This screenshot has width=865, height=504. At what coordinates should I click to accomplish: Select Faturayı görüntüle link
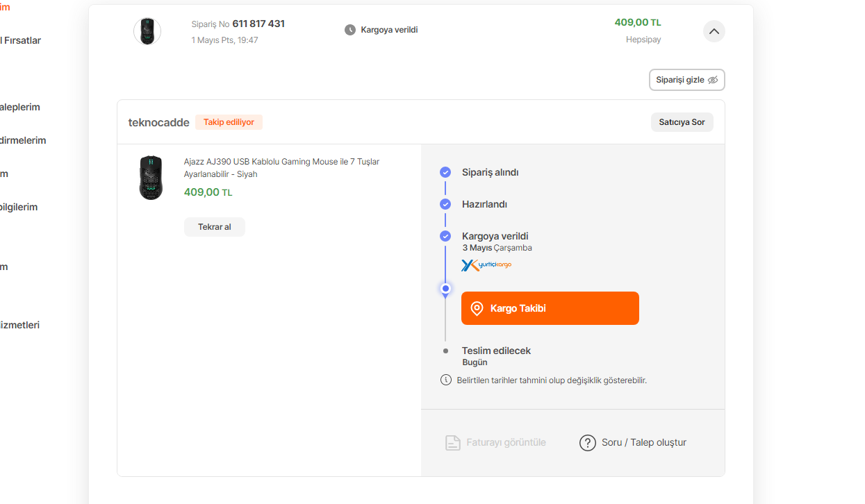pyautogui.click(x=506, y=442)
